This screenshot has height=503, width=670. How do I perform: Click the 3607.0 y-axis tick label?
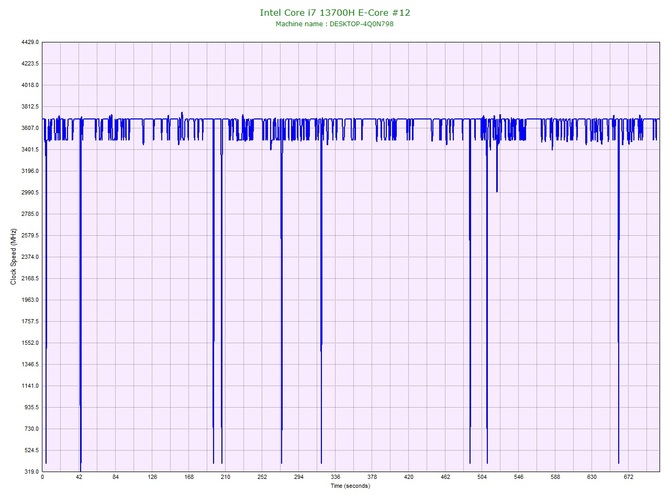tap(30, 128)
